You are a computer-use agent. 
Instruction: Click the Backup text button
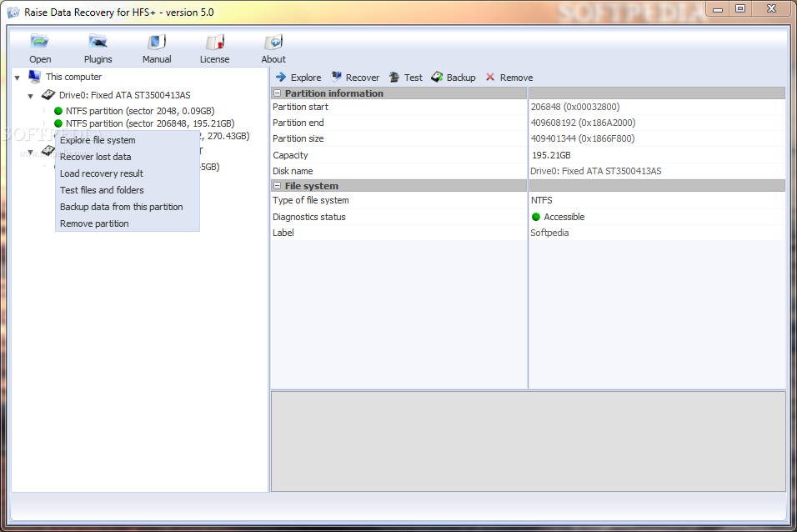click(x=461, y=78)
